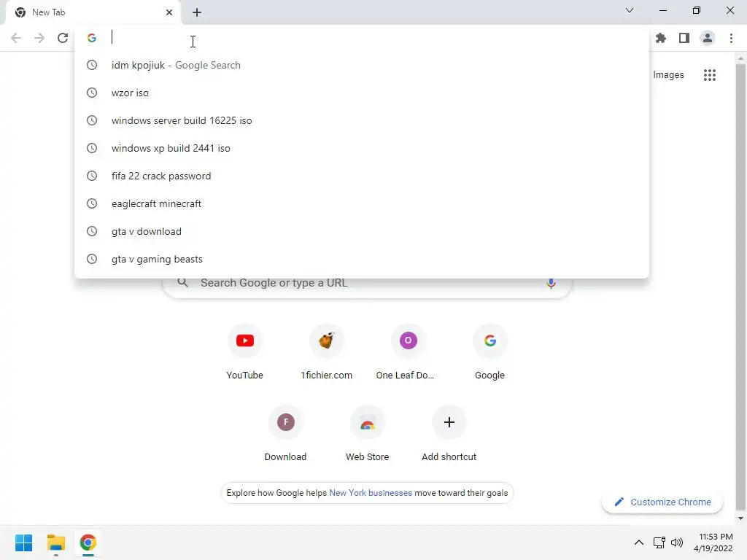Open the New York businesses link
The width and height of the screenshot is (747, 560).
370,493
